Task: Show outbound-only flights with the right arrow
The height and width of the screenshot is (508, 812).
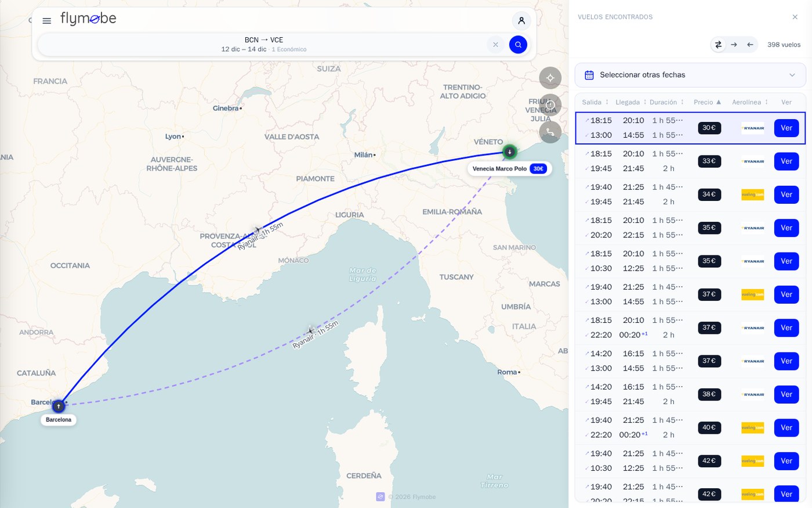Action: (x=734, y=45)
